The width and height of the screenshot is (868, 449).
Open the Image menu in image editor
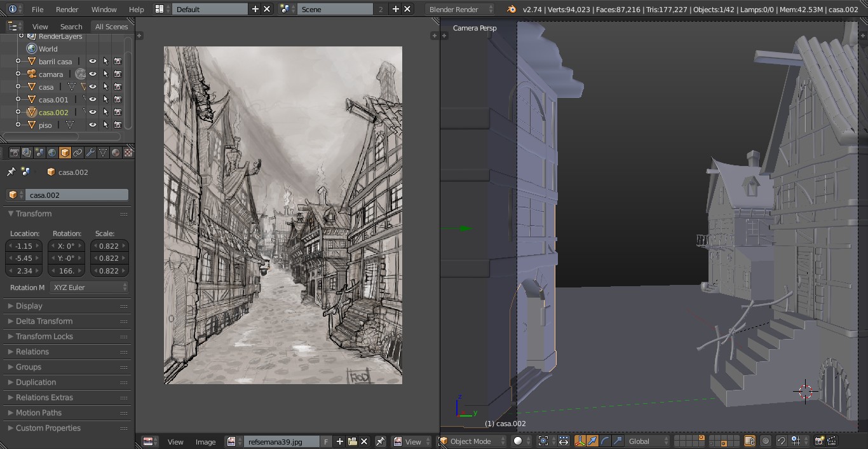click(205, 441)
